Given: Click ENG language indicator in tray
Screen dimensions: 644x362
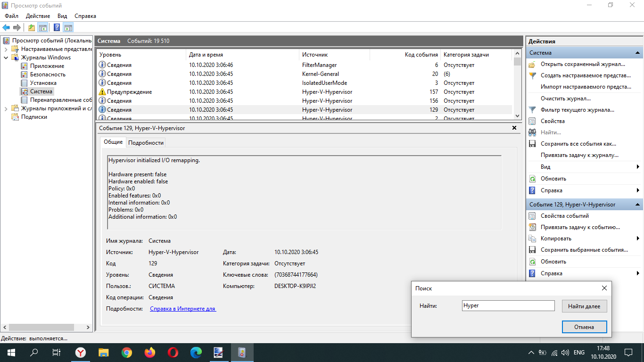Looking at the screenshot, I should 579,352.
